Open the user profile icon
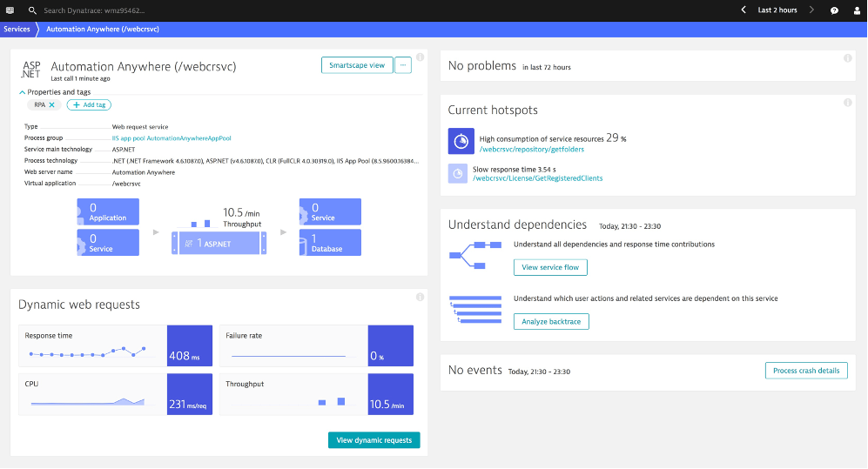 click(x=857, y=10)
